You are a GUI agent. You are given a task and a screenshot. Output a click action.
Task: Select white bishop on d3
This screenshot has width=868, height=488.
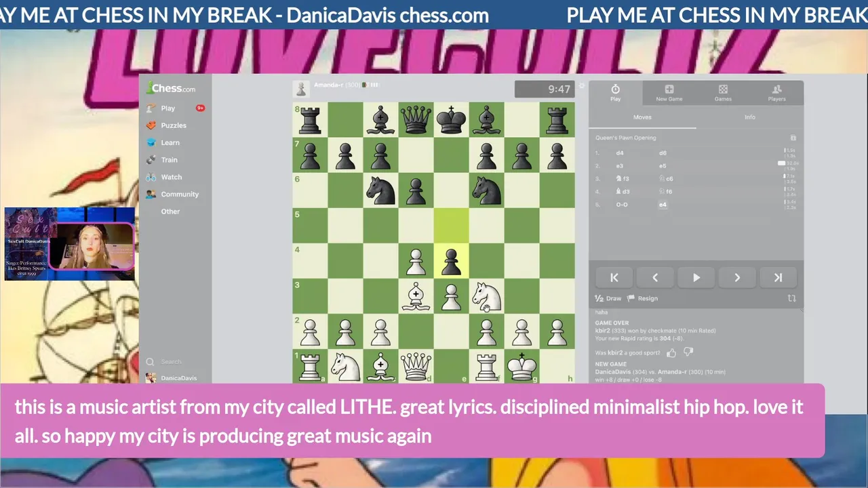[x=416, y=296]
